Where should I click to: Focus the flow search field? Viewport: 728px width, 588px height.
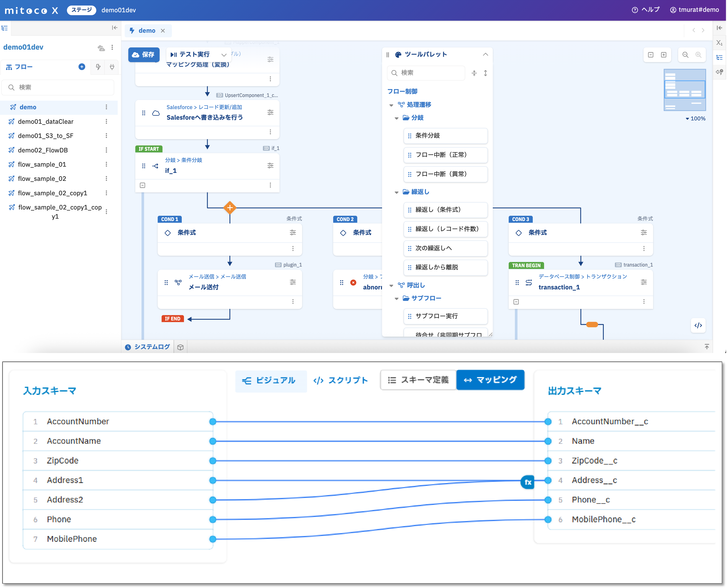point(58,87)
